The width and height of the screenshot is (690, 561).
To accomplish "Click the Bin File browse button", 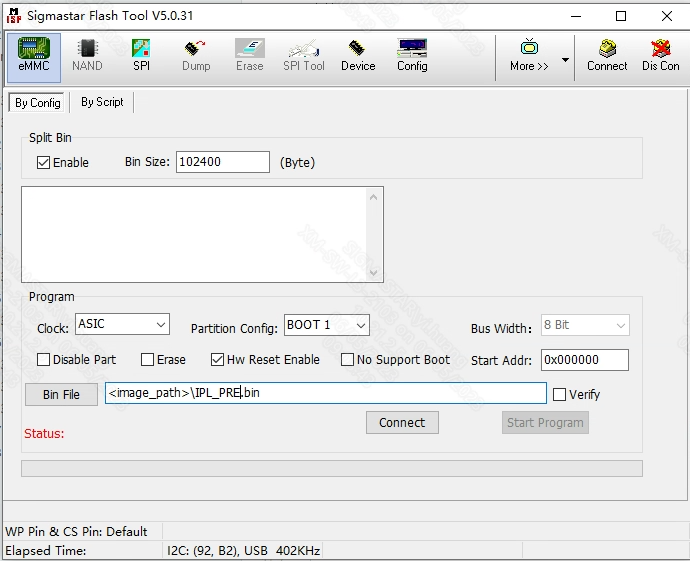I will 61,394.
